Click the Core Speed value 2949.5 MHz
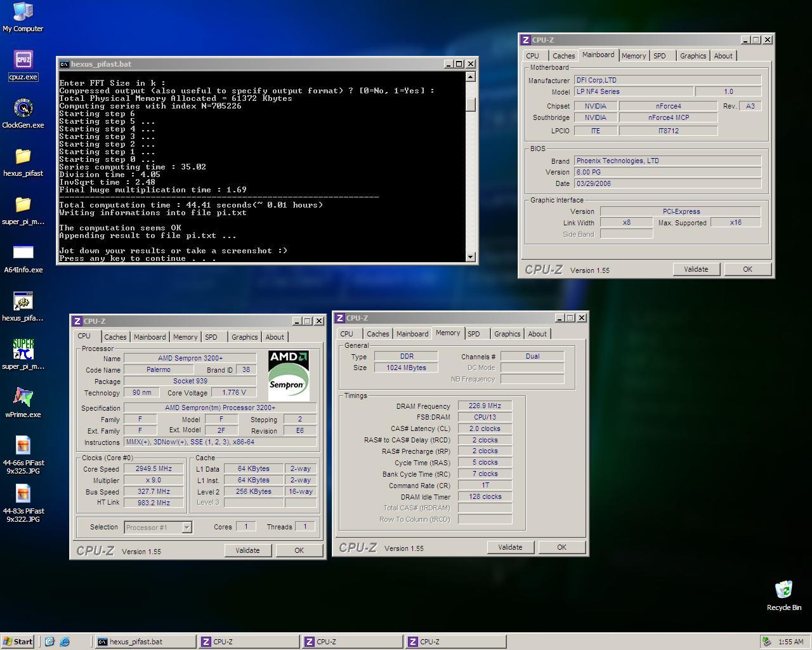 click(154, 469)
